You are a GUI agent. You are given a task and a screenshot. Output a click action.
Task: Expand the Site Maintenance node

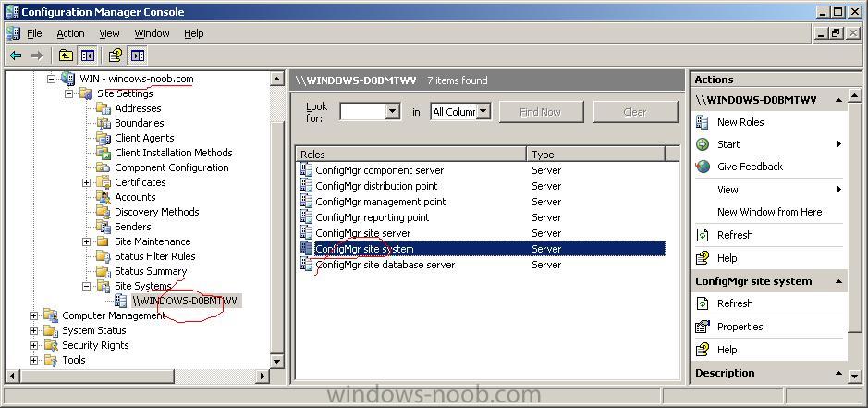point(86,241)
